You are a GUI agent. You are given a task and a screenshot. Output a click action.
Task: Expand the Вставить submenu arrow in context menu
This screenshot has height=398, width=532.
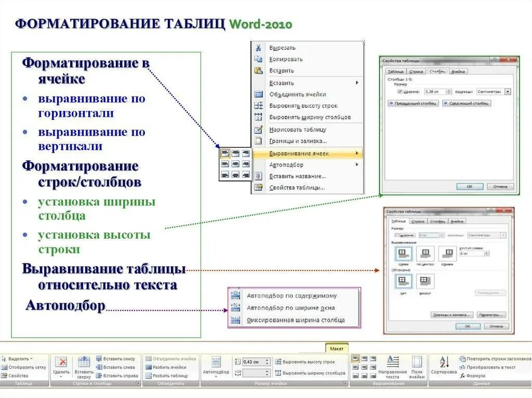(x=357, y=83)
